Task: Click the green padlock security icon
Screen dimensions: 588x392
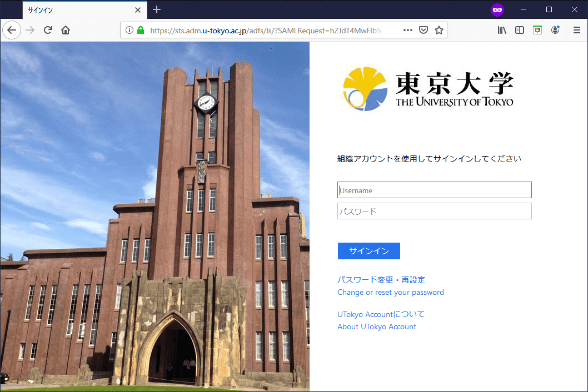Action: coord(141,30)
